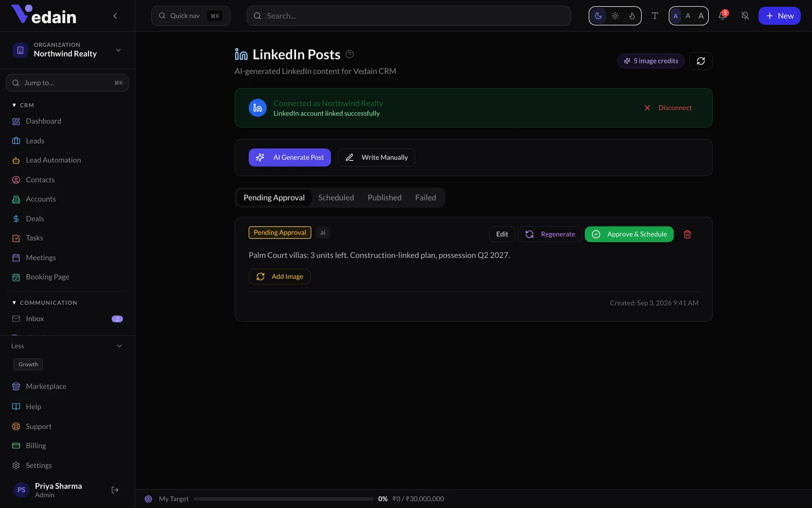Switch to light theme with sun icon

[x=615, y=16]
